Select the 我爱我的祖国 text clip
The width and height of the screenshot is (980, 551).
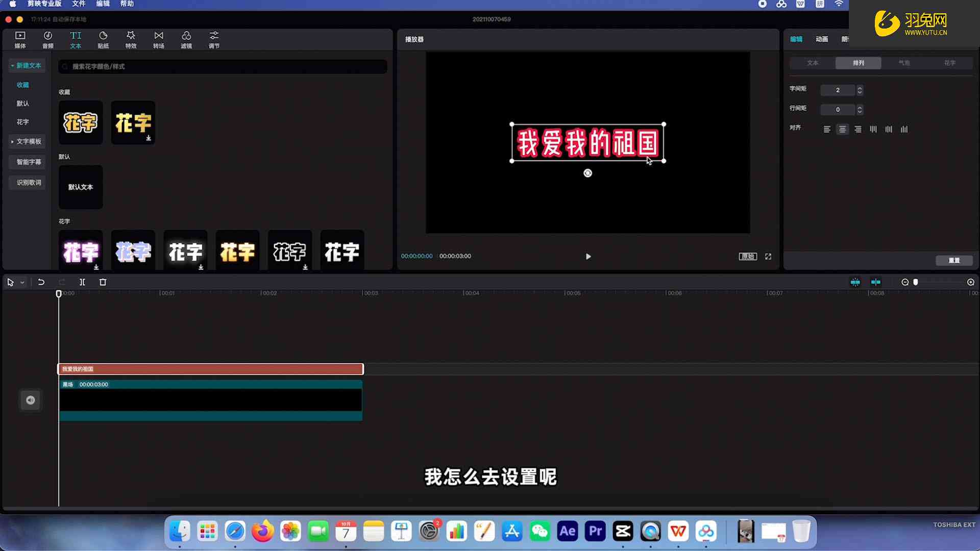(x=210, y=369)
